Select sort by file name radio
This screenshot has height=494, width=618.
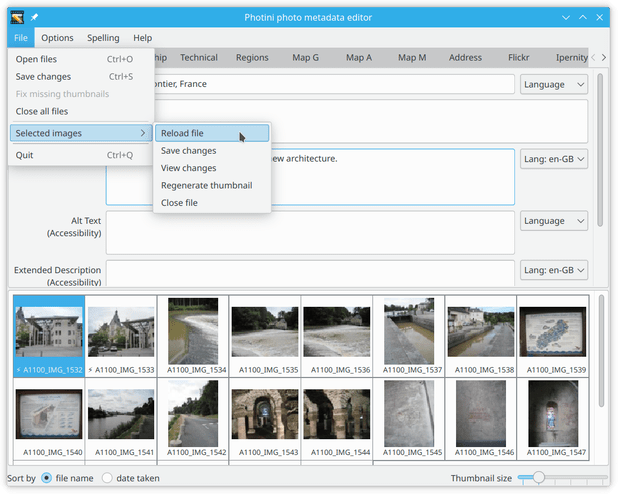(x=47, y=478)
